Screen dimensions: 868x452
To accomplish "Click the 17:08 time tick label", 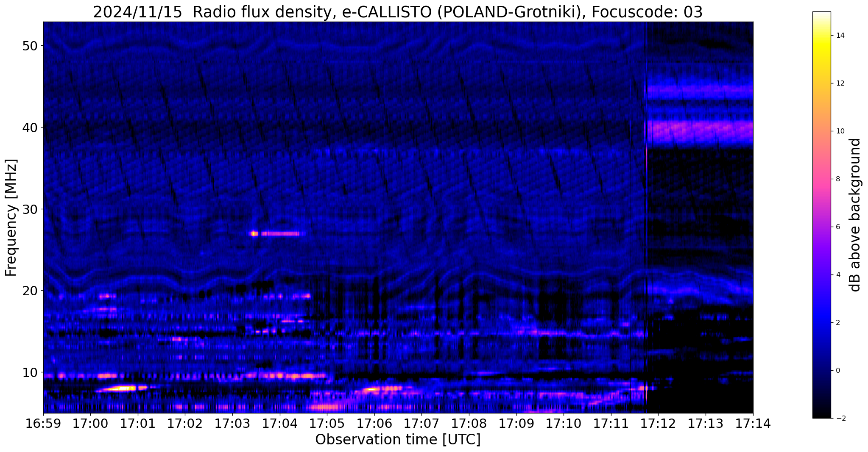I will pyautogui.click(x=469, y=423).
